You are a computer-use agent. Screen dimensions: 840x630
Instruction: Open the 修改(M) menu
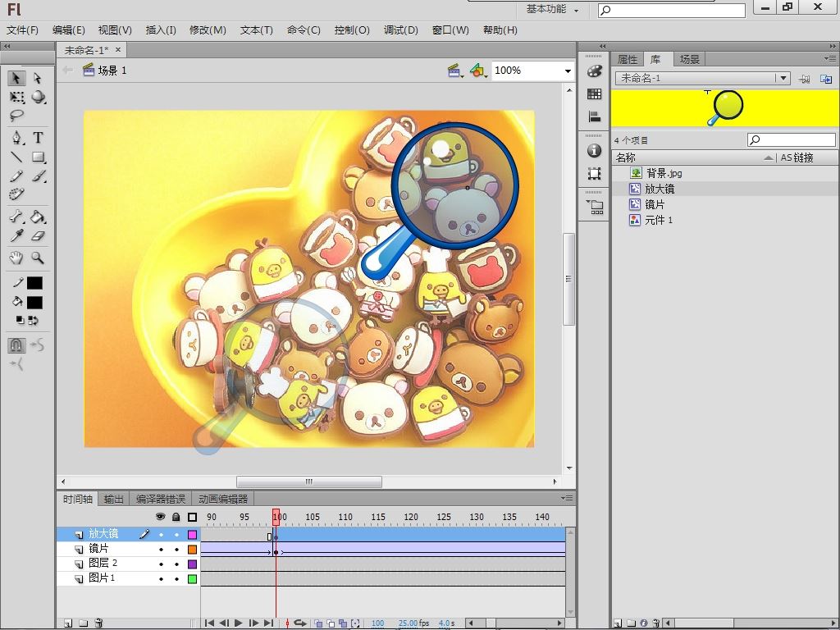pos(208,30)
